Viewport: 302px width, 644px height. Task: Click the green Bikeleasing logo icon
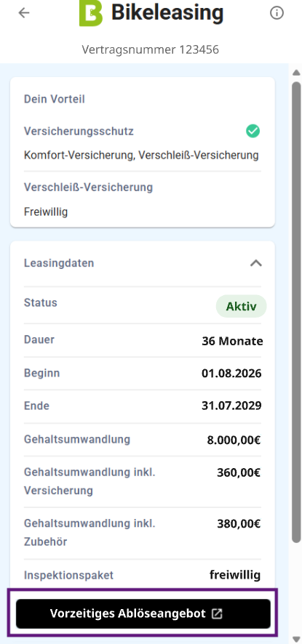tap(91, 13)
